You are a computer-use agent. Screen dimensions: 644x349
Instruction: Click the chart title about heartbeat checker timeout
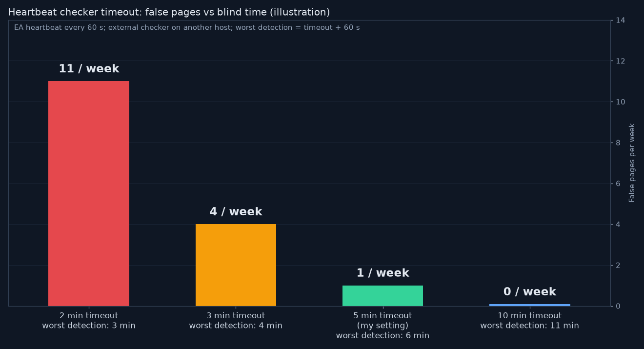(169, 12)
